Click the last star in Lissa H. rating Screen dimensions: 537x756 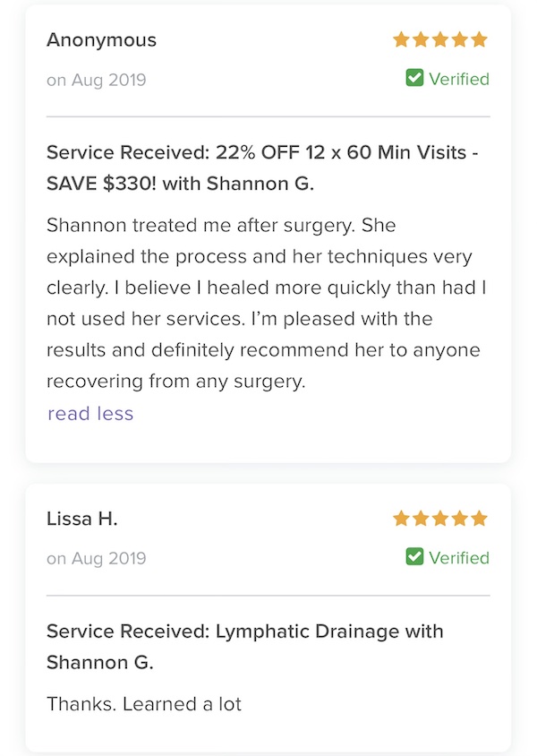(479, 519)
